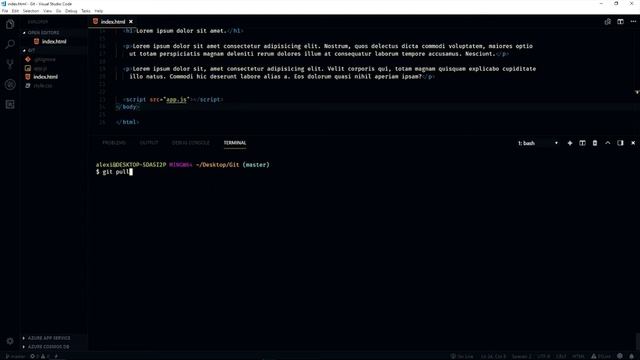Click the closing html tag line
The image size is (640, 360).
[x=127, y=122]
